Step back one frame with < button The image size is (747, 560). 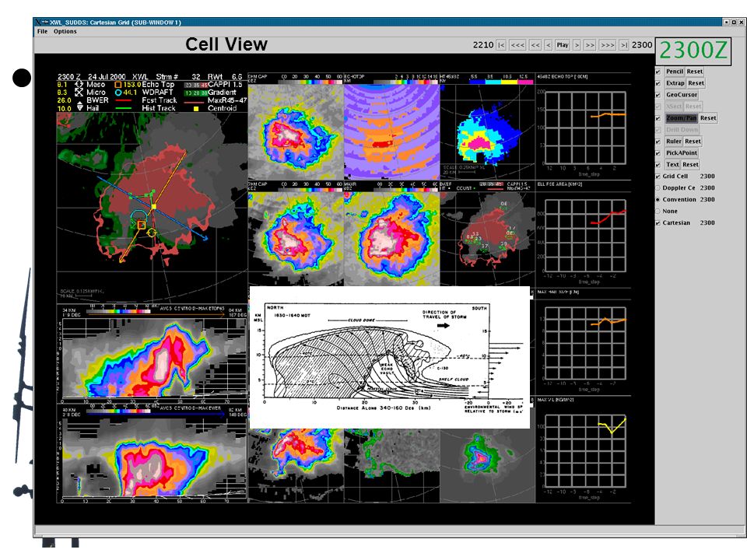coord(549,45)
